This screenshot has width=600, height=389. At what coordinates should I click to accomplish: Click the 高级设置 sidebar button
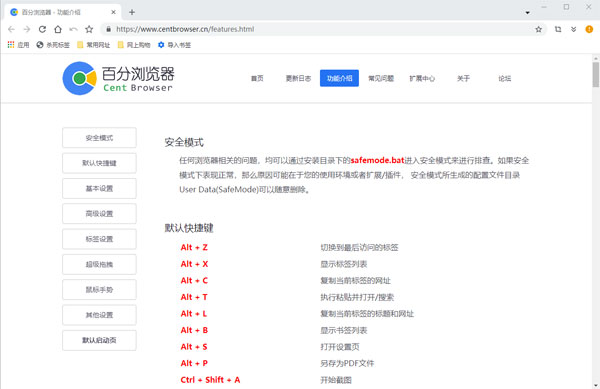point(99,213)
